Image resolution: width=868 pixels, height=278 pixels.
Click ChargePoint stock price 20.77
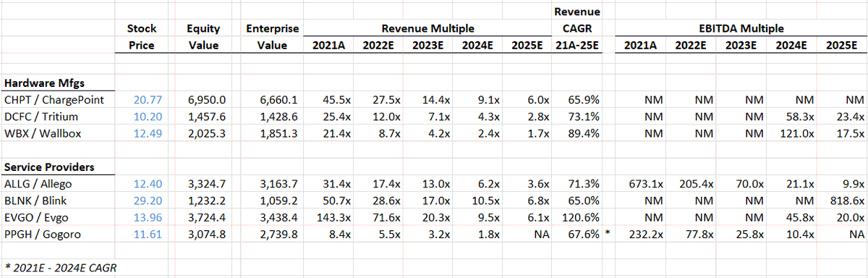(x=148, y=99)
